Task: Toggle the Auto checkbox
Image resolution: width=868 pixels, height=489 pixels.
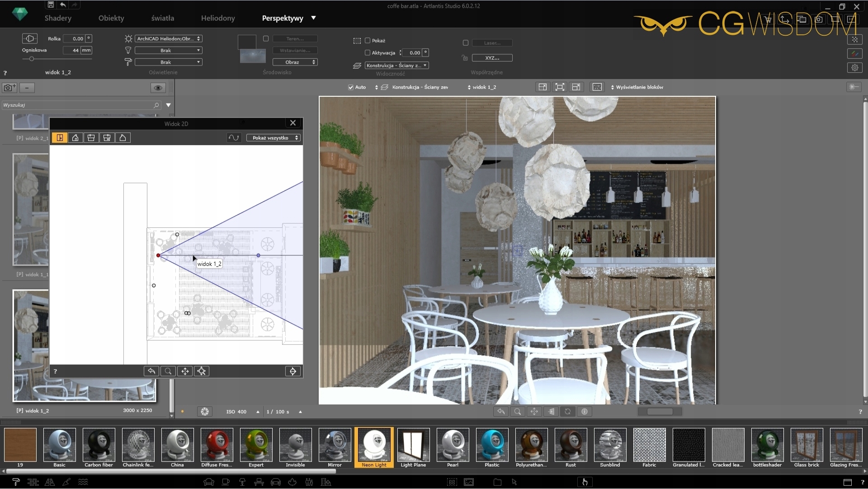Action: (351, 87)
